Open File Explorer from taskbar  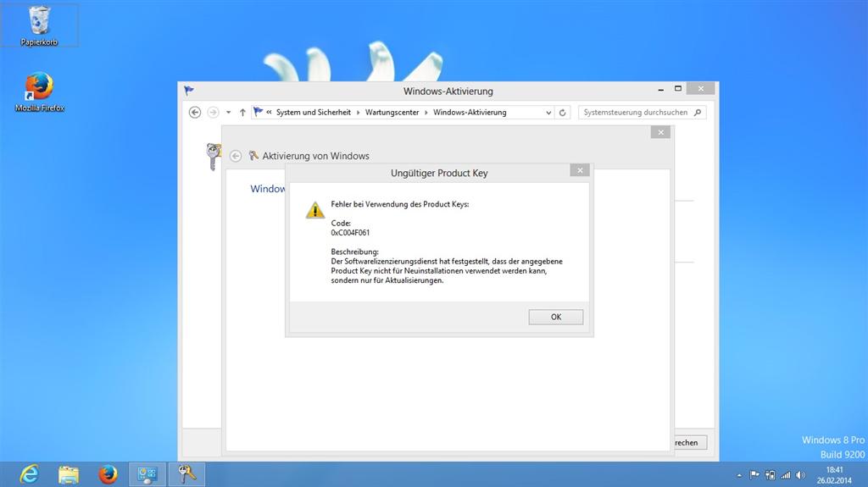69,474
